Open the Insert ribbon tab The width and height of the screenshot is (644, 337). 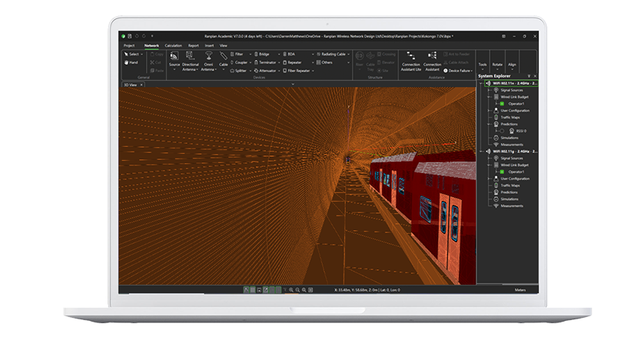[210, 45]
